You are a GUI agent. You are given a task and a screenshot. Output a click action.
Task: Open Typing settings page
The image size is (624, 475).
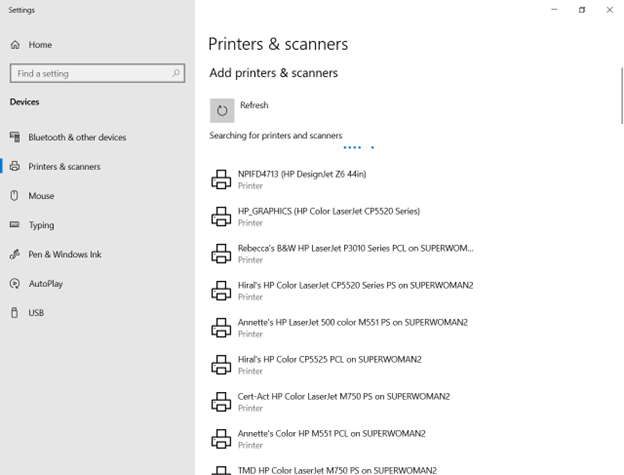tap(98, 225)
